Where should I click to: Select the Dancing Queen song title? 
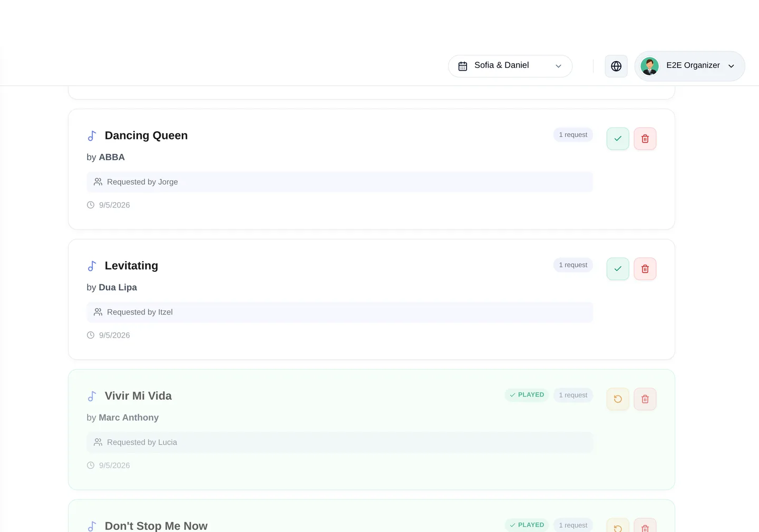146,136
